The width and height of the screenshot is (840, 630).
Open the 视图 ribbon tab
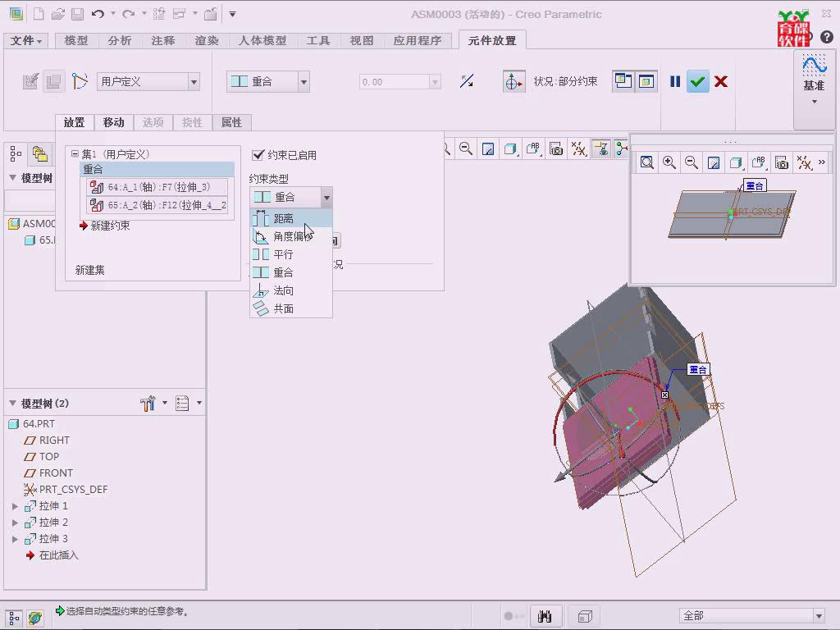[362, 41]
